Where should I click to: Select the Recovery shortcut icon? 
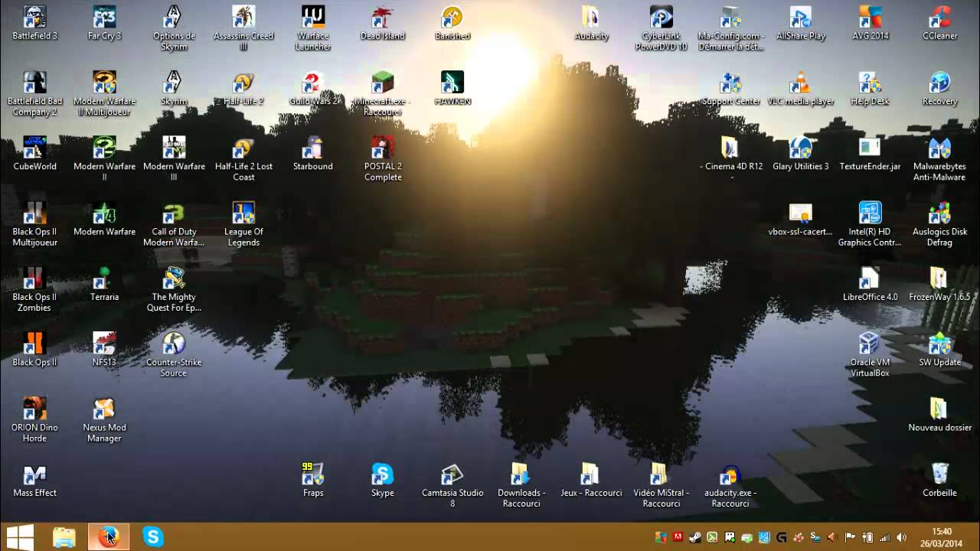pos(939,82)
